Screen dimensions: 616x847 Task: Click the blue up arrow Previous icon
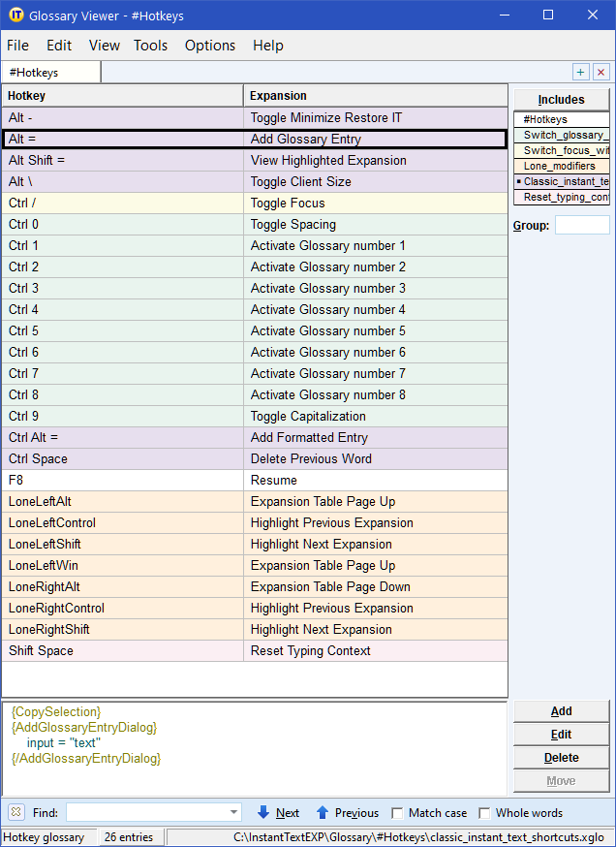tap(323, 812)
